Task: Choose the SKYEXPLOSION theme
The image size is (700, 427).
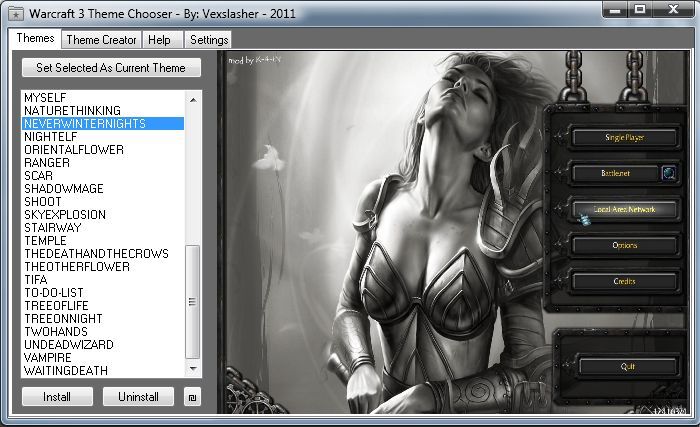Action: 103,214
